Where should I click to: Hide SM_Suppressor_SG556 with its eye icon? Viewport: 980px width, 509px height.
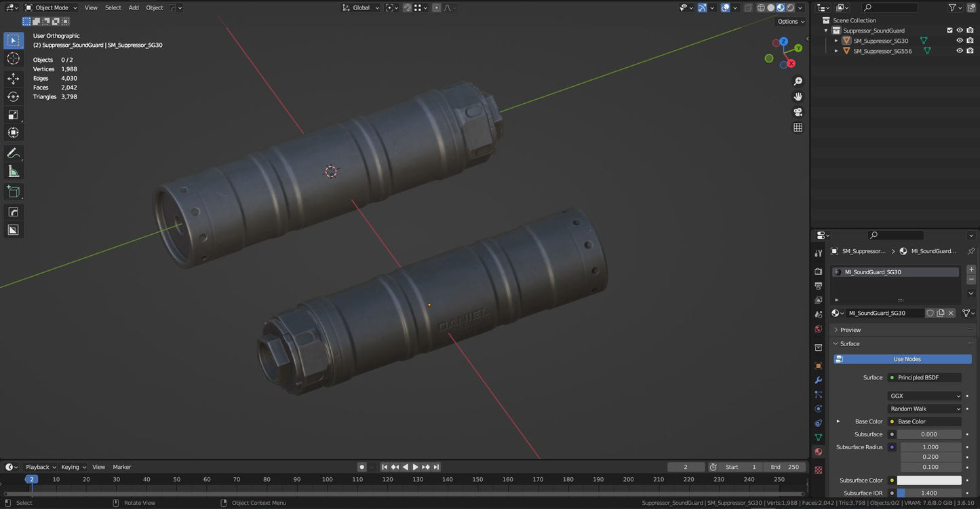pos(959,50)
